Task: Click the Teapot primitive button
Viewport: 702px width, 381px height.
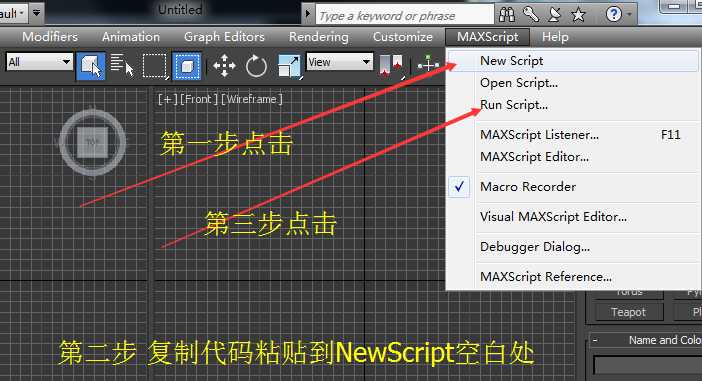Action: [x=628, y=312]
